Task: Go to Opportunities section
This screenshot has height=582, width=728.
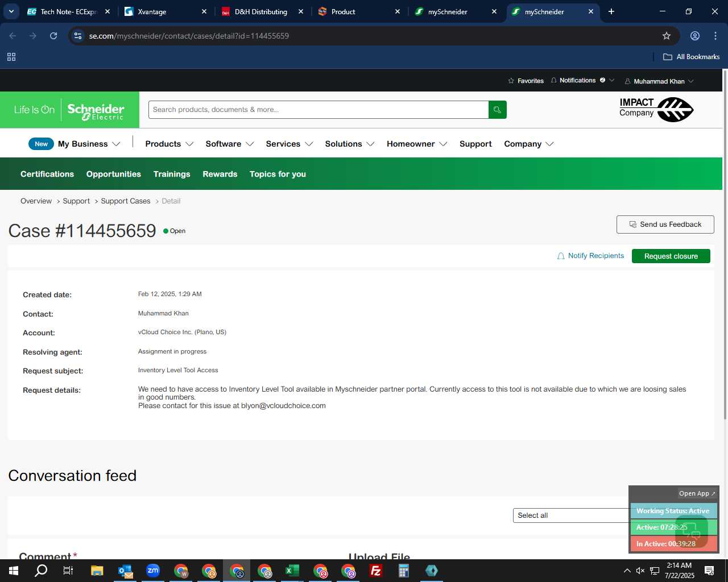Action: [114, 174]
